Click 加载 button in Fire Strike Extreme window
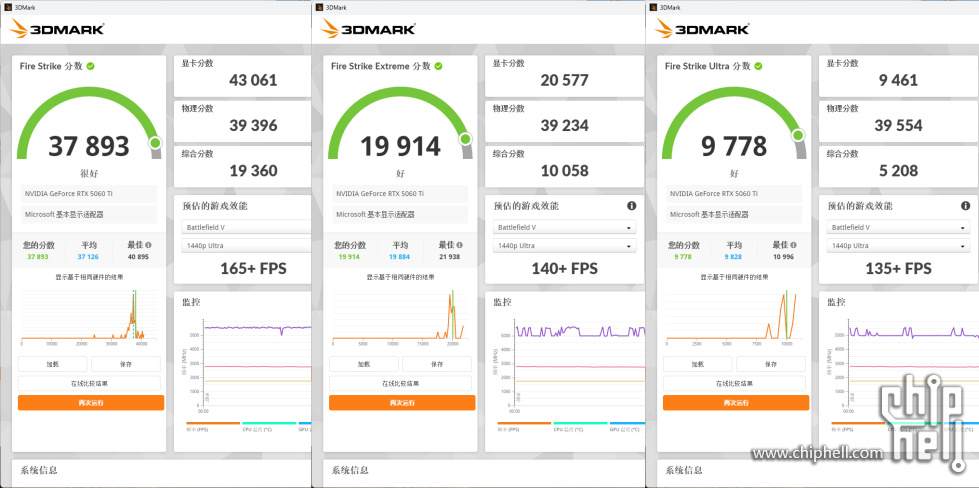Viewport: 979px width, 488px height. pos(364,364)
